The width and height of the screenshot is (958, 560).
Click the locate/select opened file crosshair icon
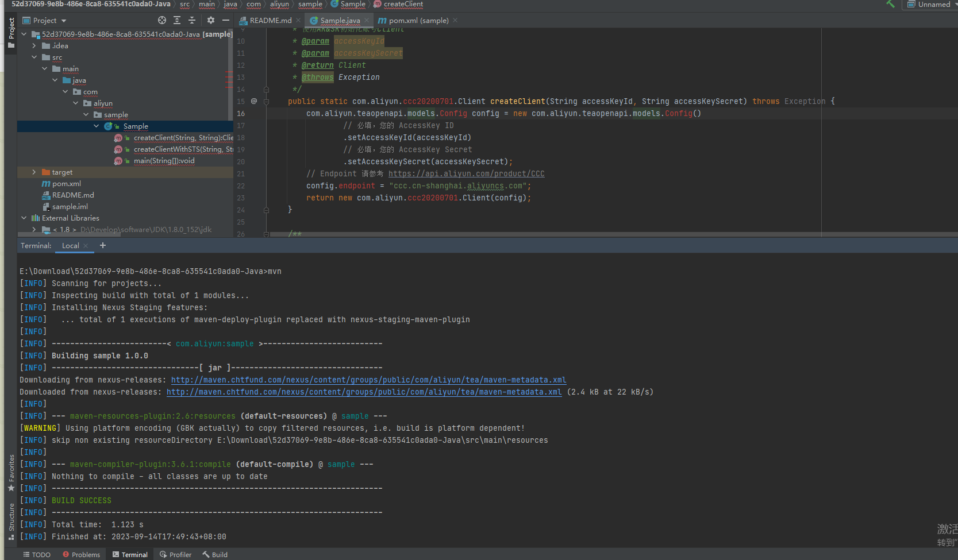coord(162,20)
